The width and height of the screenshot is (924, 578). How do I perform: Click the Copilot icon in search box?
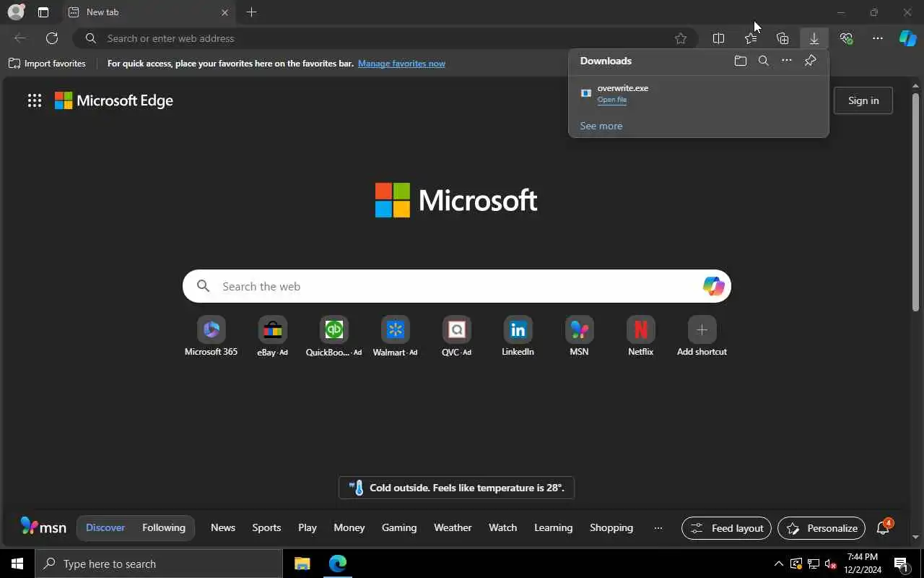(713, 286)
